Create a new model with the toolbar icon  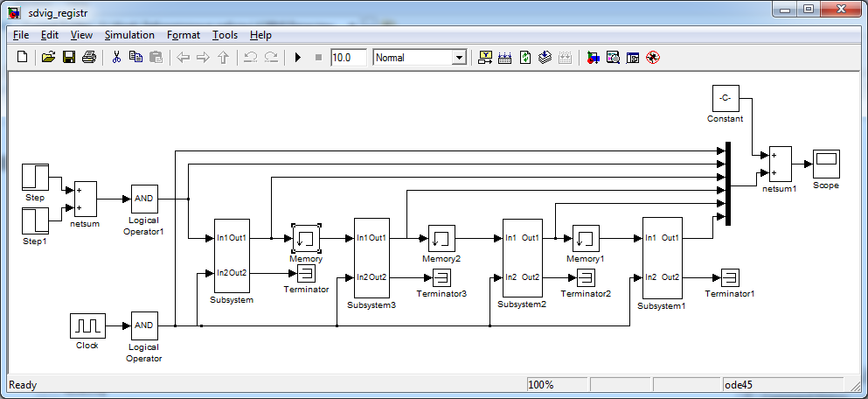22,57
